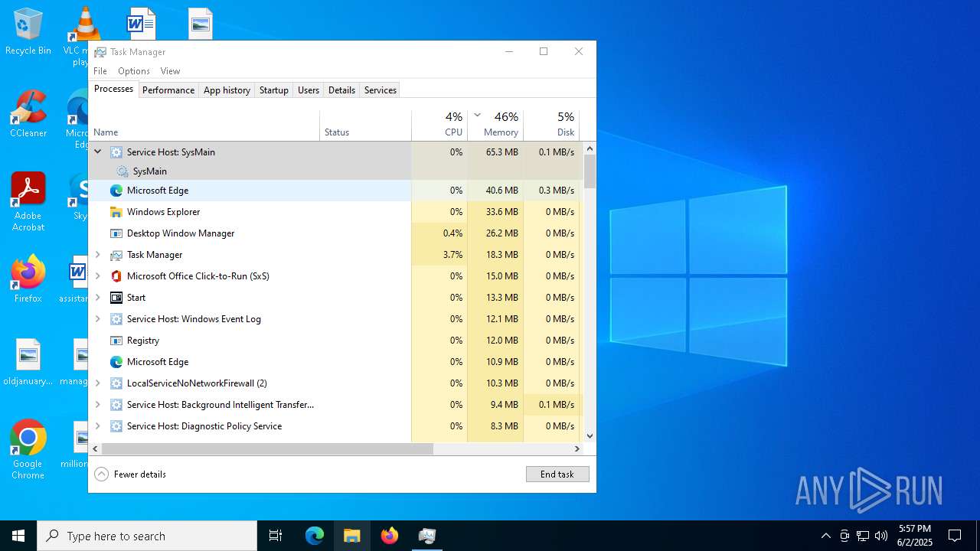Sort by the Status column header
Viewport: 980px width, 551px height.
point(365,126)
